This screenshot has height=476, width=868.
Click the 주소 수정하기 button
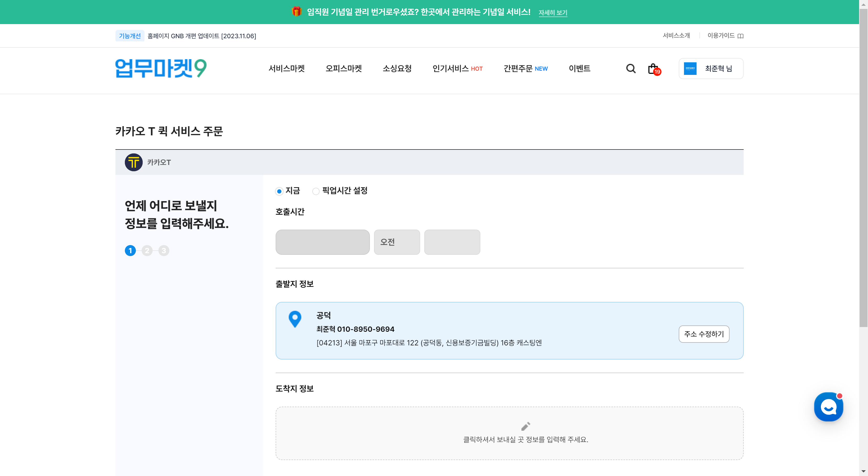coord(704,334)
